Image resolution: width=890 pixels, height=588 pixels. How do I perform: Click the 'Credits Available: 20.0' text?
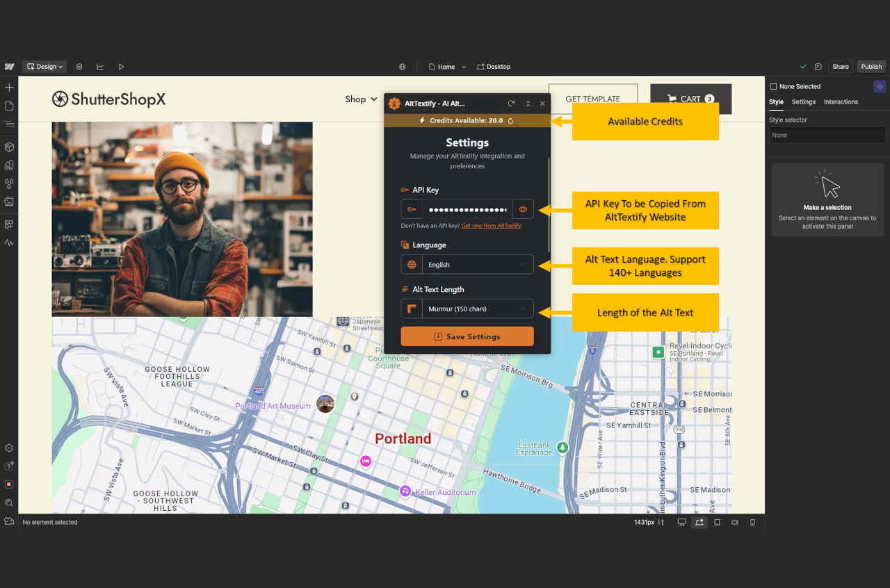pos(466,121)
